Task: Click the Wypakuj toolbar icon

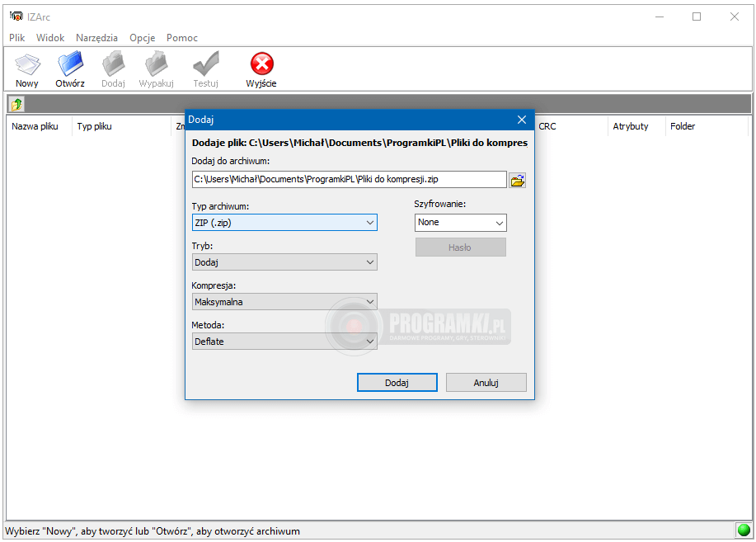Action: (x=156, y=64)
